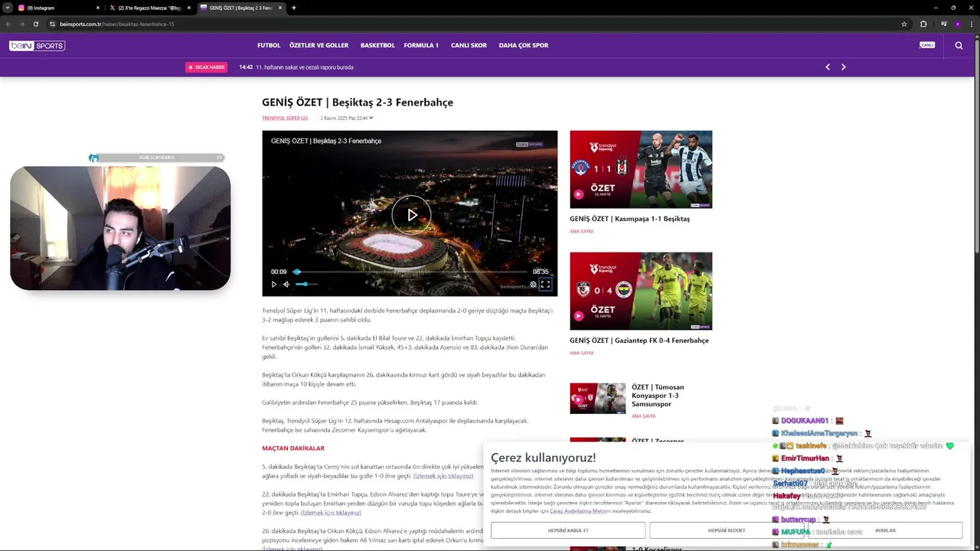Screen dimensions: 980x551
Task: Click ANA SAYFA under Kasımpaşa summary
Action: [x=581, y=231]
